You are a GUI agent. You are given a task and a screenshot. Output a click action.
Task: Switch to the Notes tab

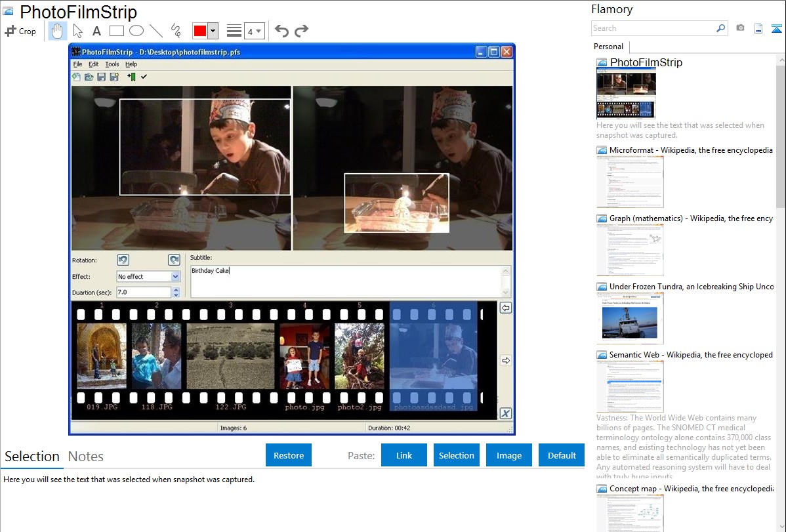86,457
